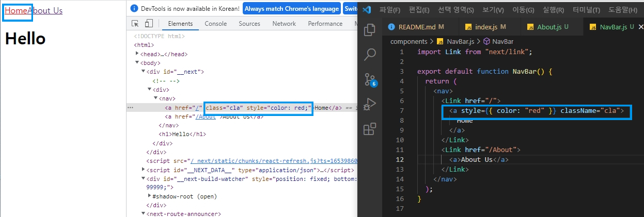Open the Search view in VS Code
Screen dimensions: 644x217
click(370, 55)
